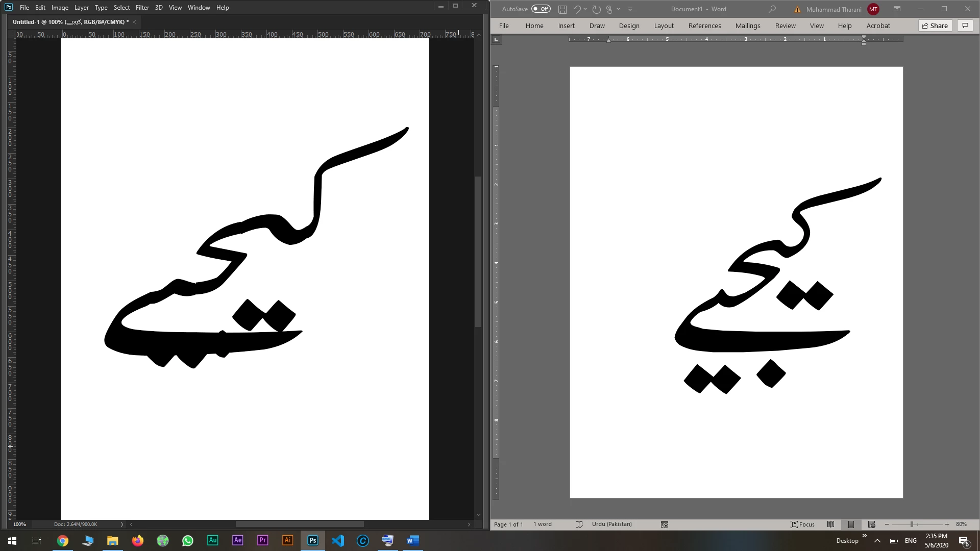Open Adobe Illustrator from the taskbar
Viewport: 980px width, 551px height.
287,540
